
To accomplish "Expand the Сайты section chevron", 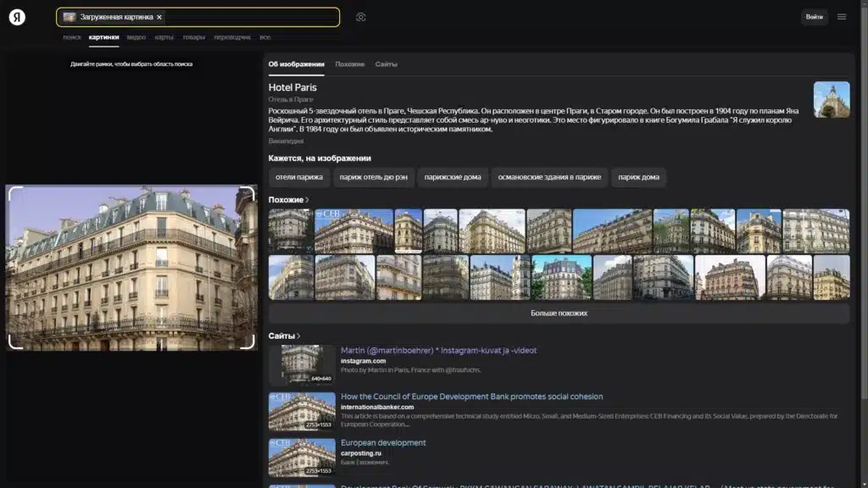I will click(x=299, y=335).
